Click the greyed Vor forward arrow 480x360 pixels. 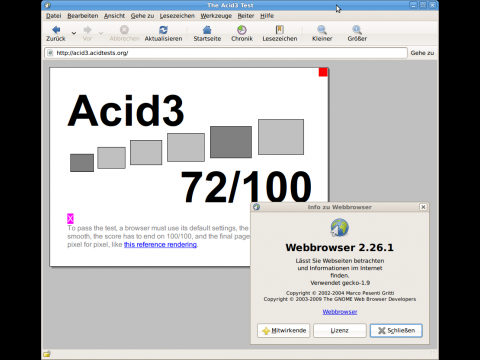point(87,30)
